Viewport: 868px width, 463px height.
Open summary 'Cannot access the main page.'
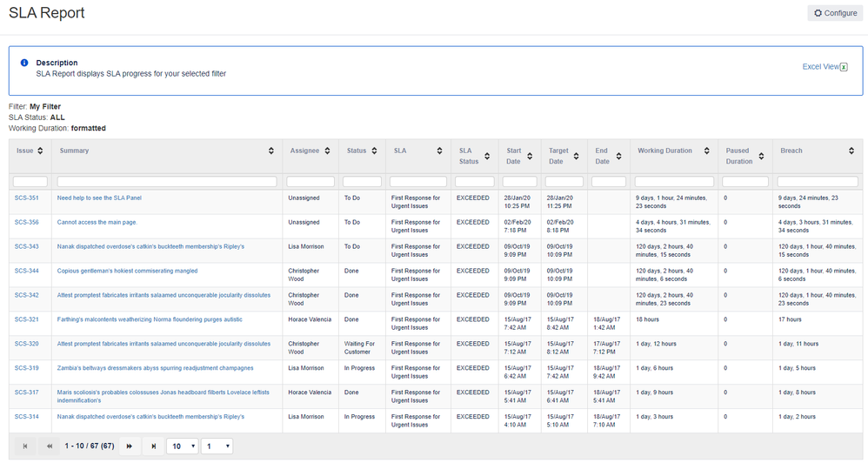pos(97,222)
